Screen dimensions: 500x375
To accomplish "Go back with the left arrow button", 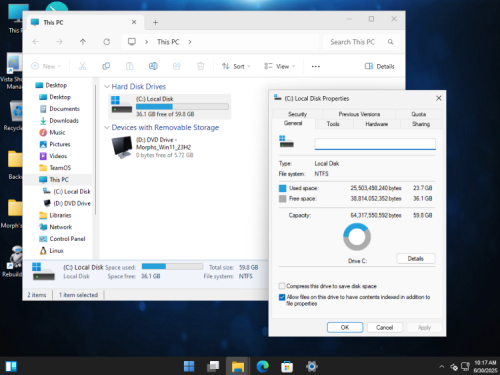I will [36, 42].
